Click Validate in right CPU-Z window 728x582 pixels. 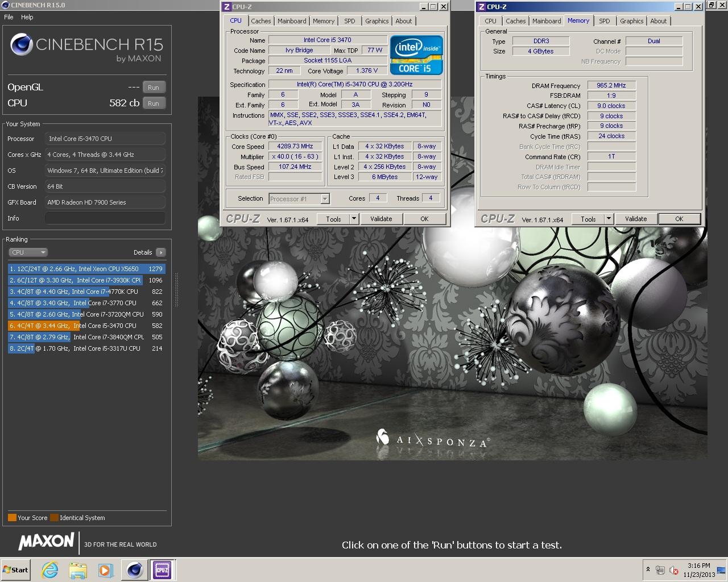636,219
